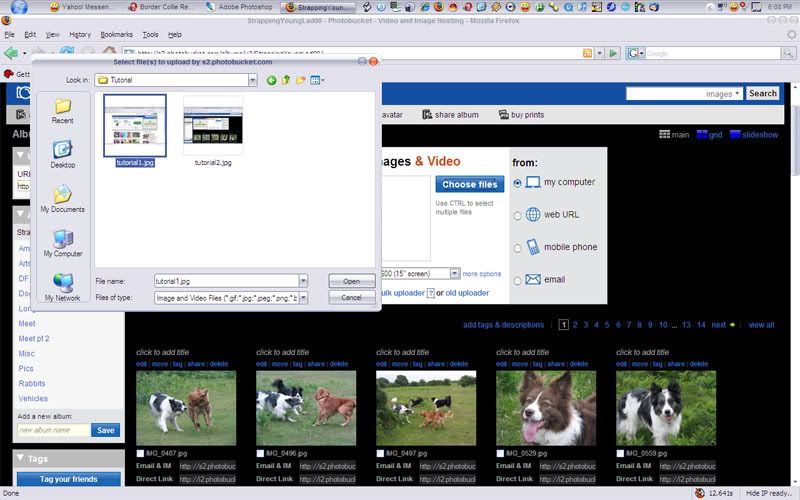The image size is (800, 500).
Task: Expand the File name dropdown arrow
Action: pyautogui.click(x=303, y=281)
